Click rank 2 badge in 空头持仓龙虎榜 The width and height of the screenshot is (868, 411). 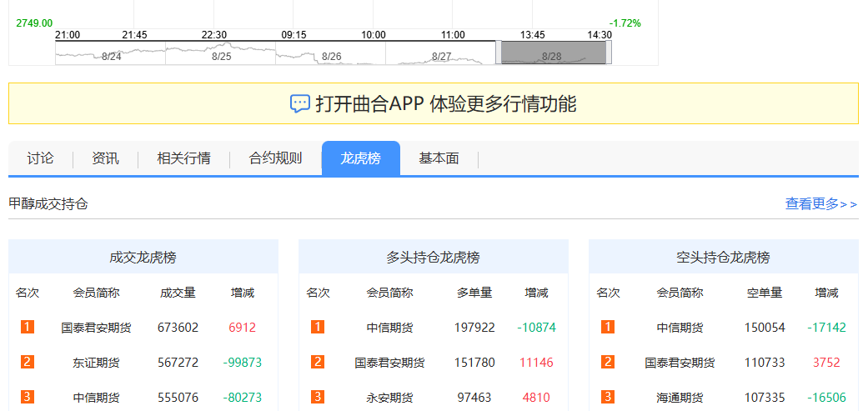click(608, 363)
